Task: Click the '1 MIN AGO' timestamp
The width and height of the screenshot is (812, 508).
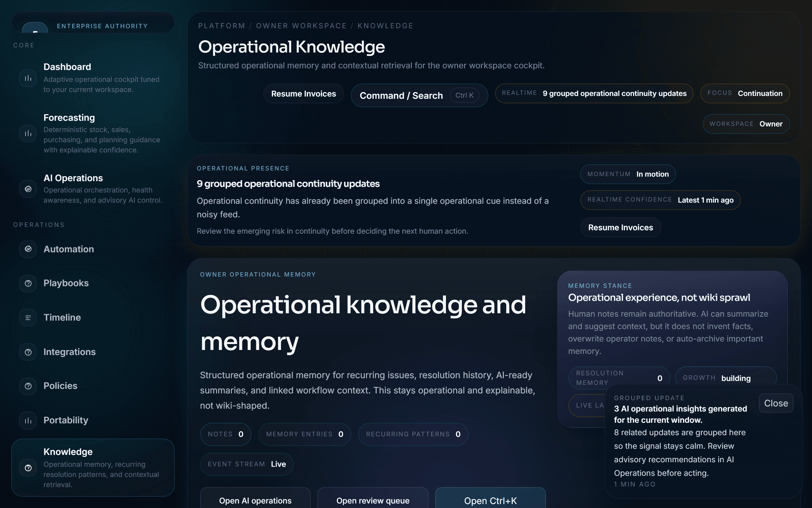Action: tap(634, 484)
